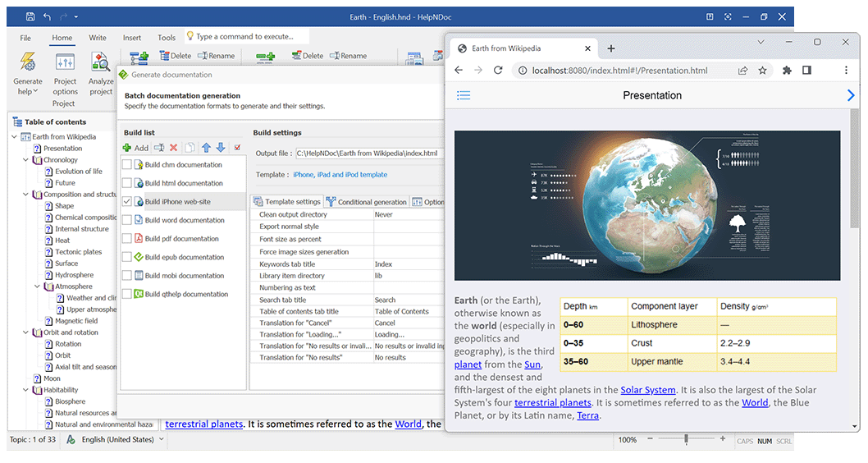The height and width of the screenshot is (463, 868).
Task: Click the first Rename button in the ribbon
Action: pos(217,55)
